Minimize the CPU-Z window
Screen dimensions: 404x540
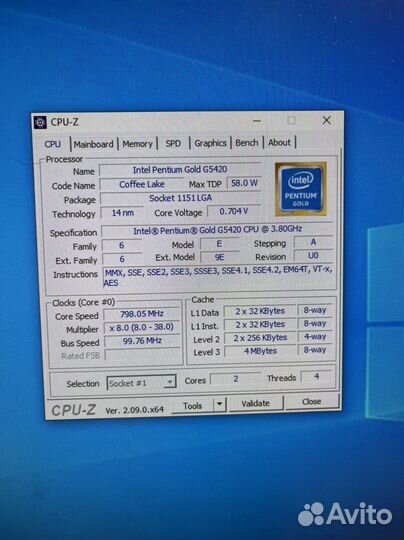(x=257, y=121)
